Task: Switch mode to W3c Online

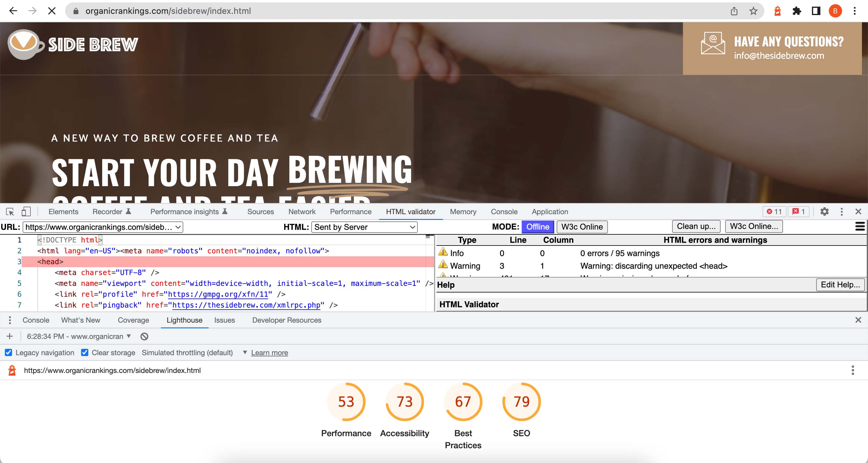Action: click(582, 227)
